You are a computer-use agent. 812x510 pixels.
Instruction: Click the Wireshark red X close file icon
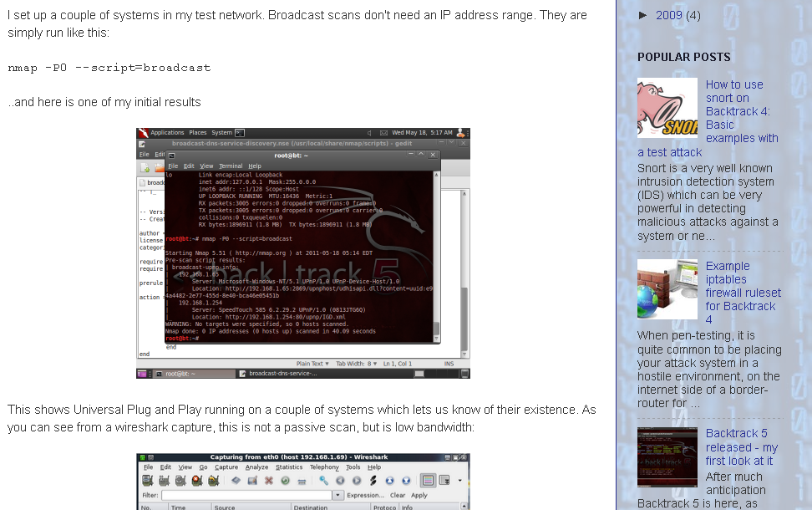tap(269, 481)
